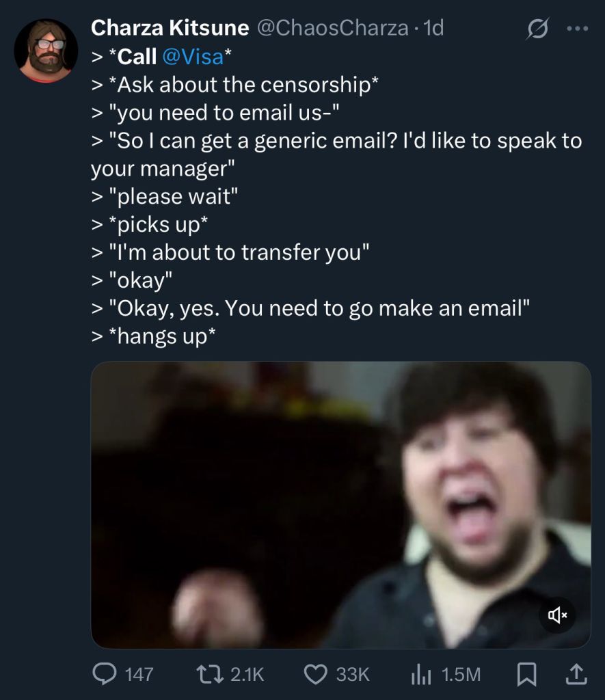Click the Charza Kitsune display name
The image size is (605, 700).
[x=170, y=27]
